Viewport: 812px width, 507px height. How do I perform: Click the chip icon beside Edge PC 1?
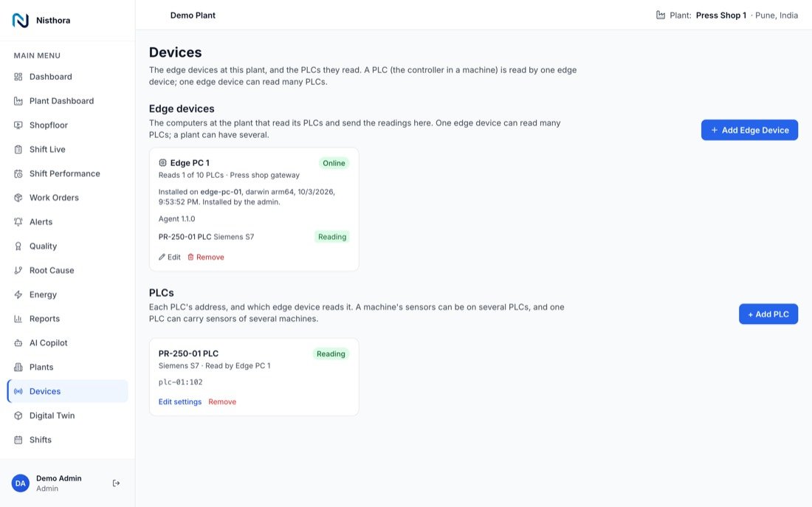162,162
